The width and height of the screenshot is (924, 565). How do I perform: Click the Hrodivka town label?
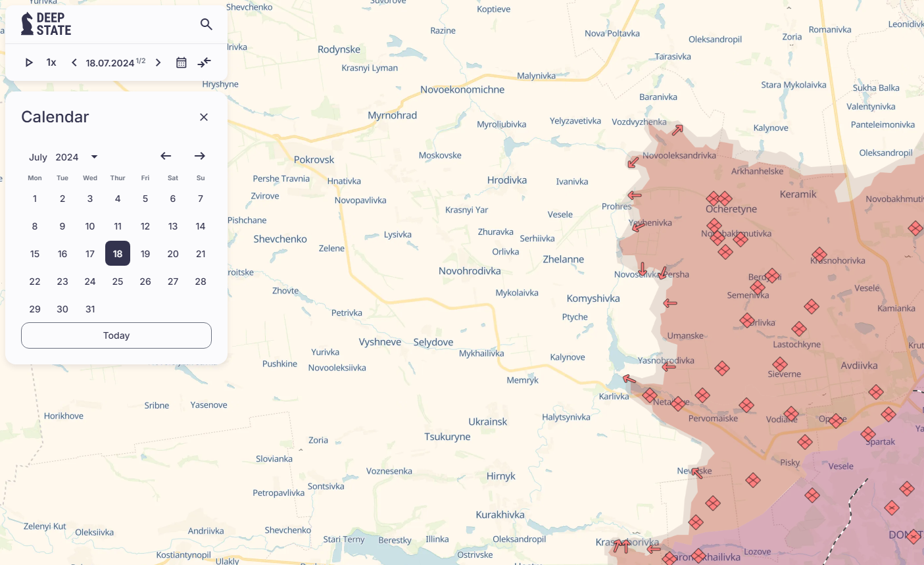click(507, 180)
